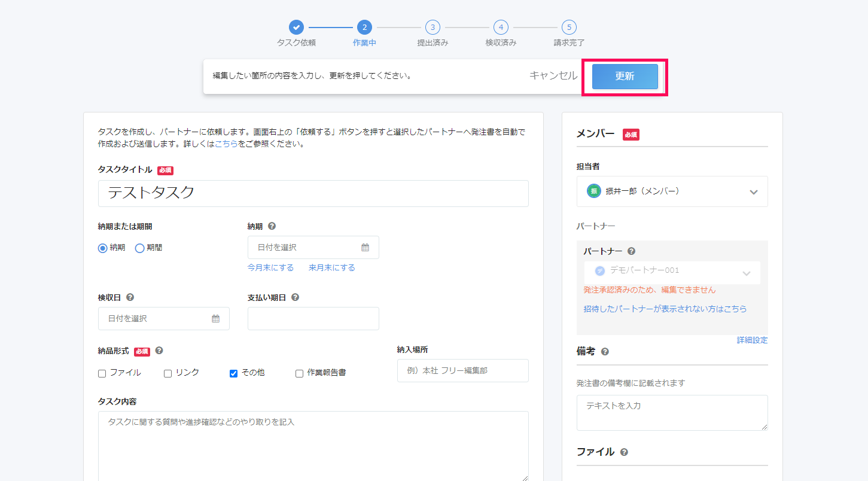Select the 納期 radio button

coord(103,248)
